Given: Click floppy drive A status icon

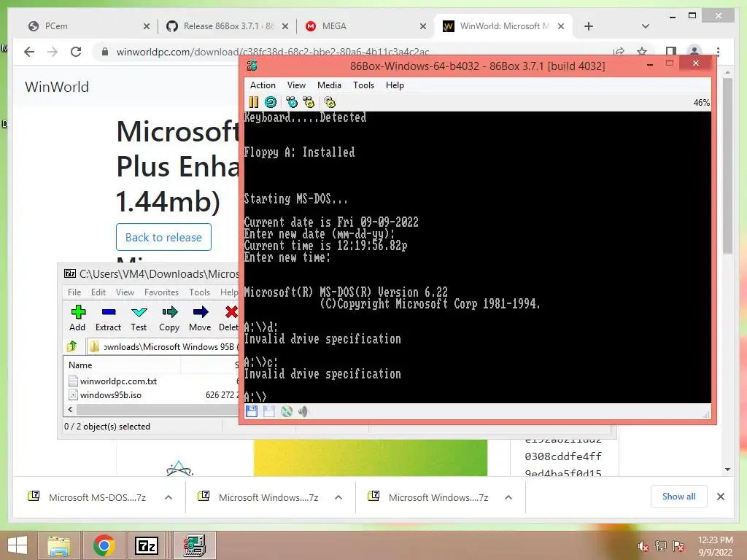Looking at the screenshot, I should pos(252,411).
